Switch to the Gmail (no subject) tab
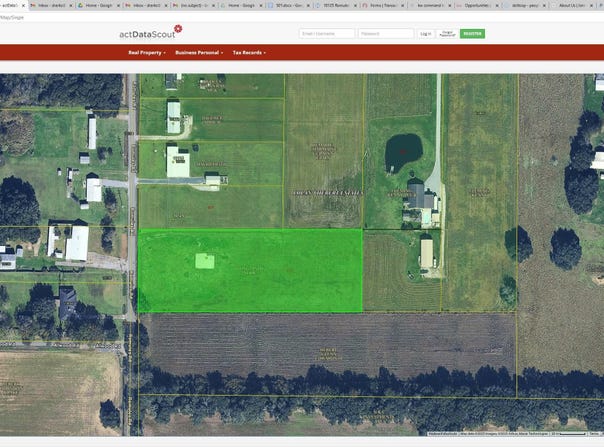This screenshot has width=604, height=447. pos(195,5)
